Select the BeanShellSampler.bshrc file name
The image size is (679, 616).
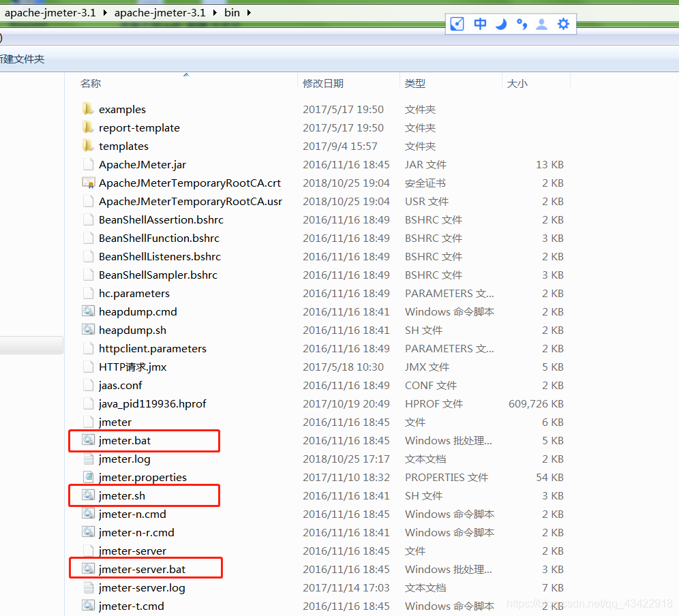[x=158, y=275]
